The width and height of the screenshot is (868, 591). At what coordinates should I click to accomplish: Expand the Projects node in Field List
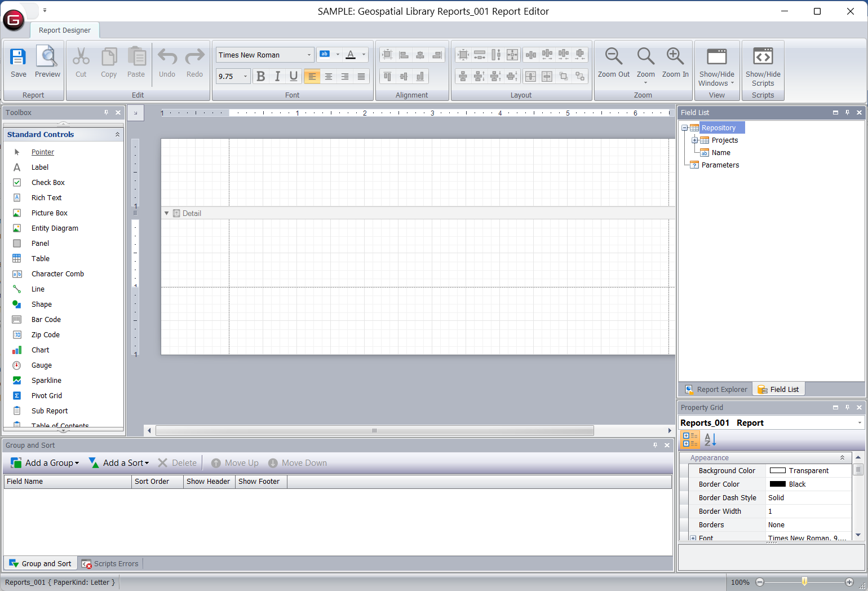[695, 140]
